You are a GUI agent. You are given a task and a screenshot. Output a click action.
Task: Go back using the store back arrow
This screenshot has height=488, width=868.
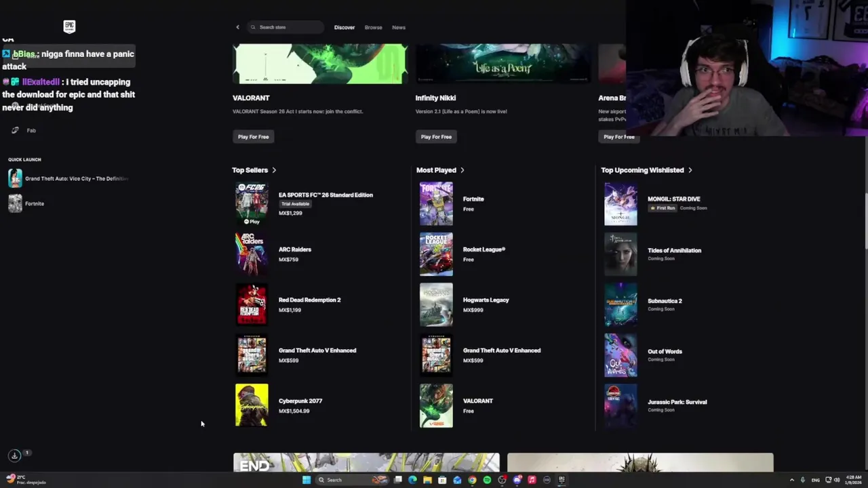click(x=237, y=27)
